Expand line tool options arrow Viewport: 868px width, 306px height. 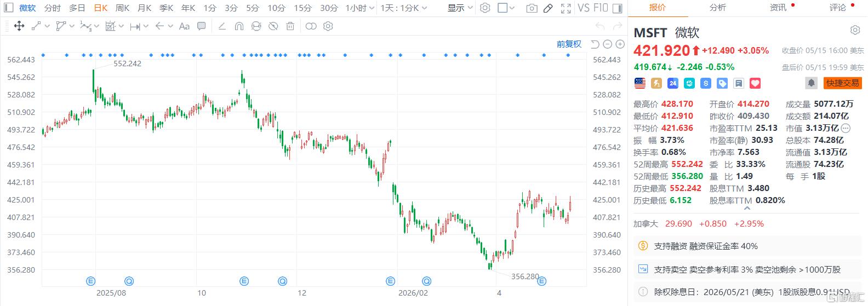coord(47,26)
